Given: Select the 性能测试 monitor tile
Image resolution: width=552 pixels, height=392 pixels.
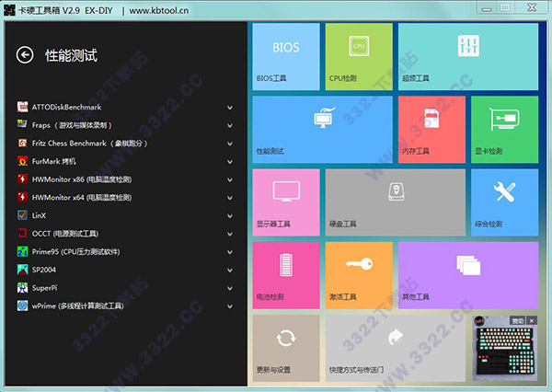Looking at the screenshot, I should [x=322, y=130].
